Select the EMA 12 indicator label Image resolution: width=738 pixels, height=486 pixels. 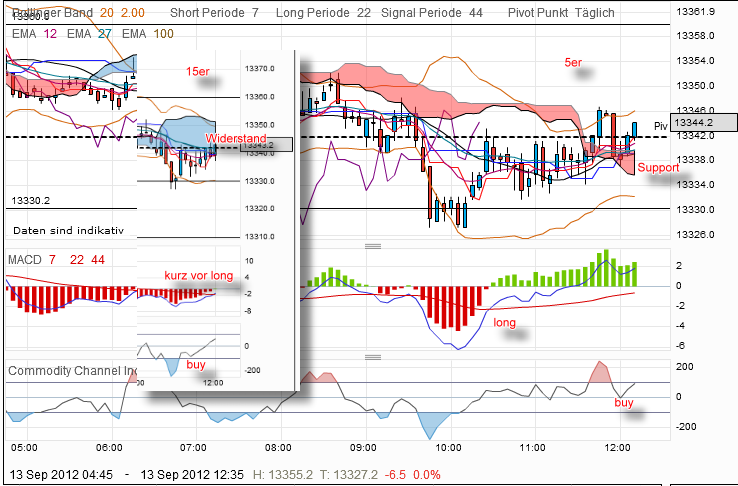tap(34, 34)
